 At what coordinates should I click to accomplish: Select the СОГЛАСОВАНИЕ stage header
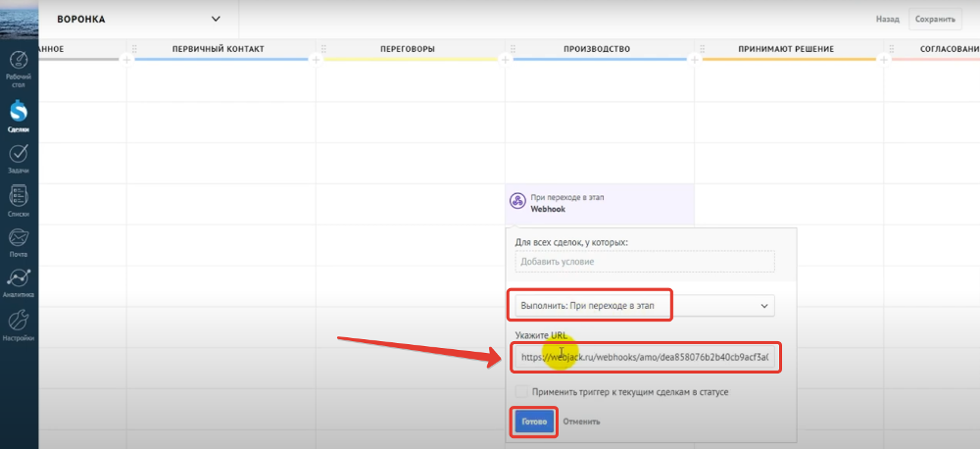[950, 49]
